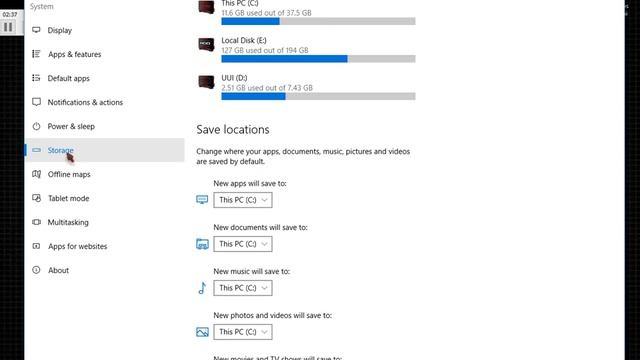Pause the screen recording

point(8,27)
